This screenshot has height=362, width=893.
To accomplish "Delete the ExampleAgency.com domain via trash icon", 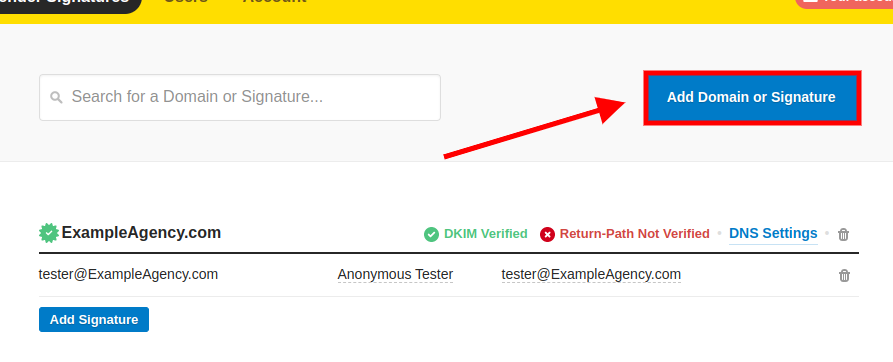I will 843,234.
